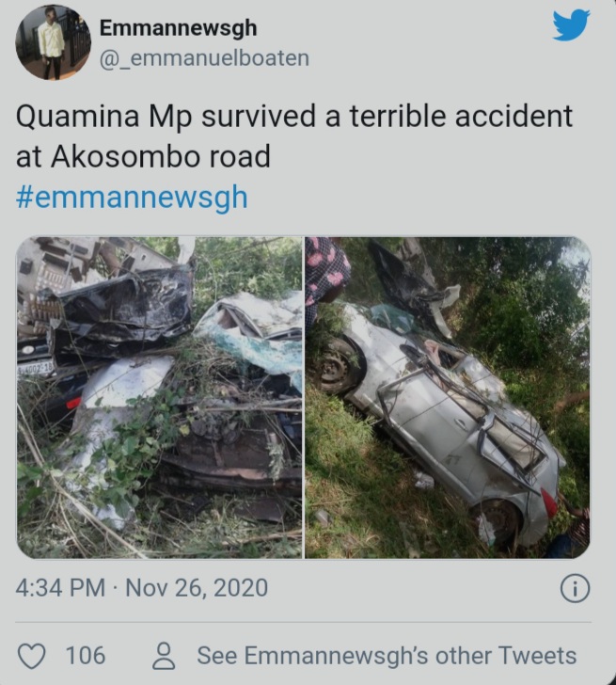Viewport: 616px width, 685px height.
Task: View the left crash photo
Action: [x=159, y=397]
